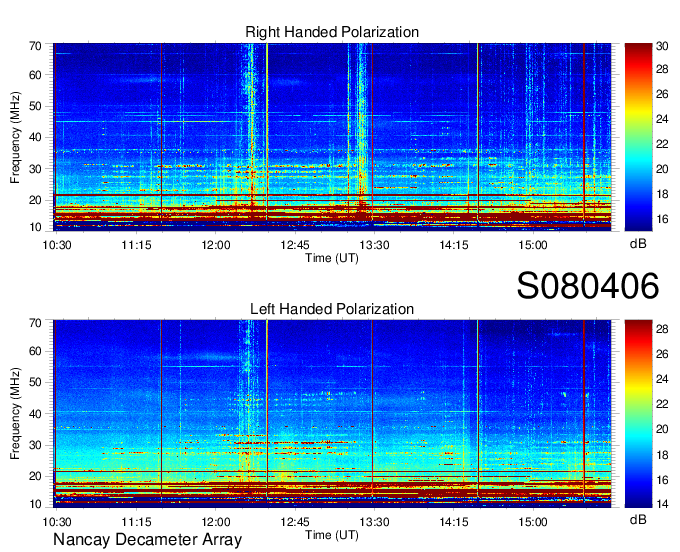680x552 pixels.
Task: Click the 24 value on lower color bar
Action: point(662,379)
